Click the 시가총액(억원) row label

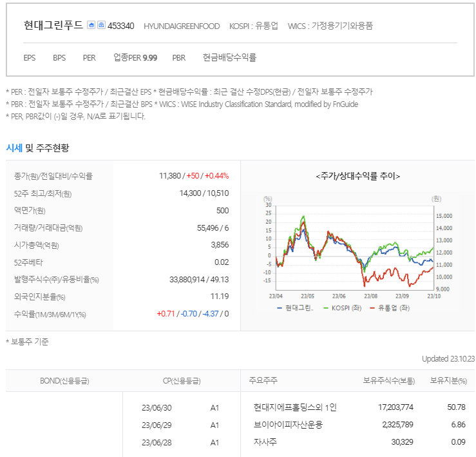coord(37,245)
